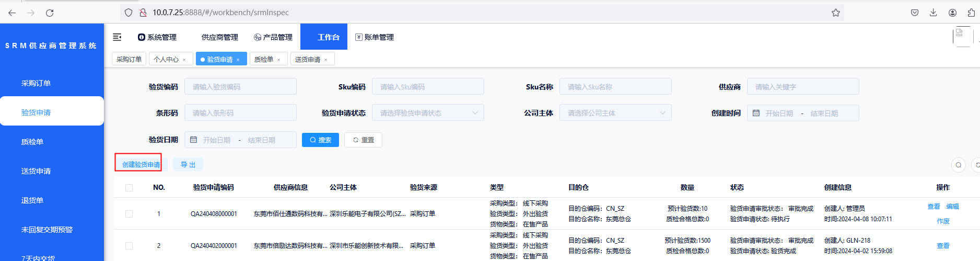Select 质检单 in the left sidebar
This screenshot has width=980, height=261.
32,142
